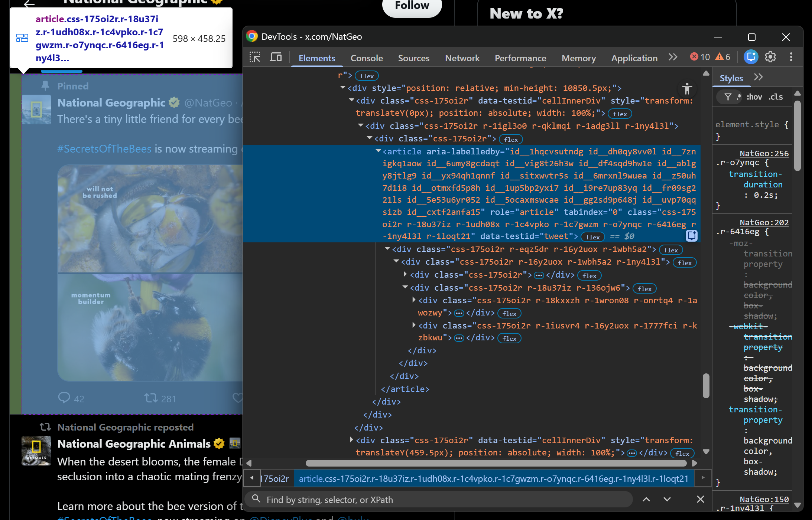
Task: Click the National Geographic Animals verified badge
Action: pos(219,444)
